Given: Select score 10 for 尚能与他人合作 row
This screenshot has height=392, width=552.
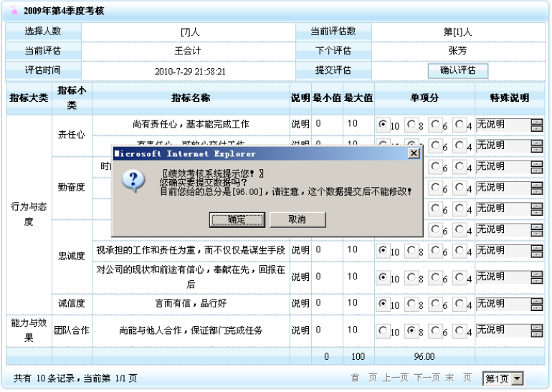Looking at the screenshot, I should tap(383, 330).
